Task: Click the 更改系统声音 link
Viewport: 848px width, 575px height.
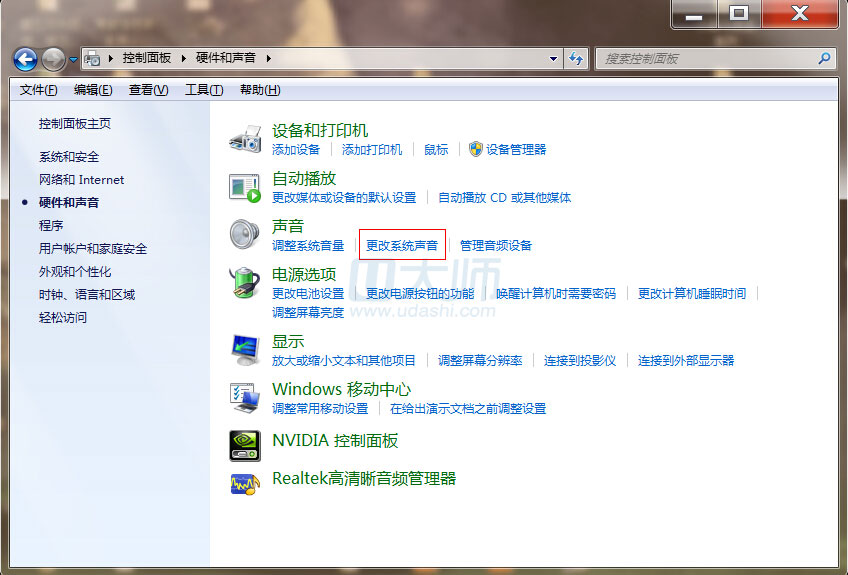Action: 402,245
